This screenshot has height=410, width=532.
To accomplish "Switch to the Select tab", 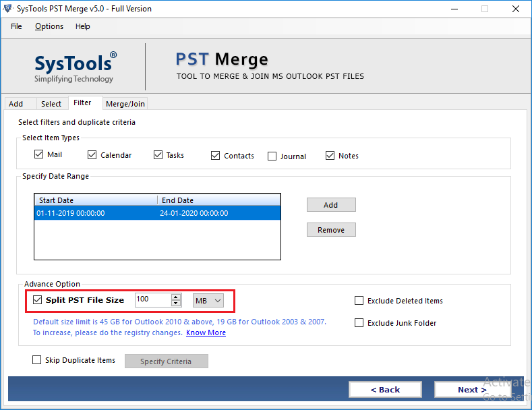I will pyautogui.click(x=51, y=104).
